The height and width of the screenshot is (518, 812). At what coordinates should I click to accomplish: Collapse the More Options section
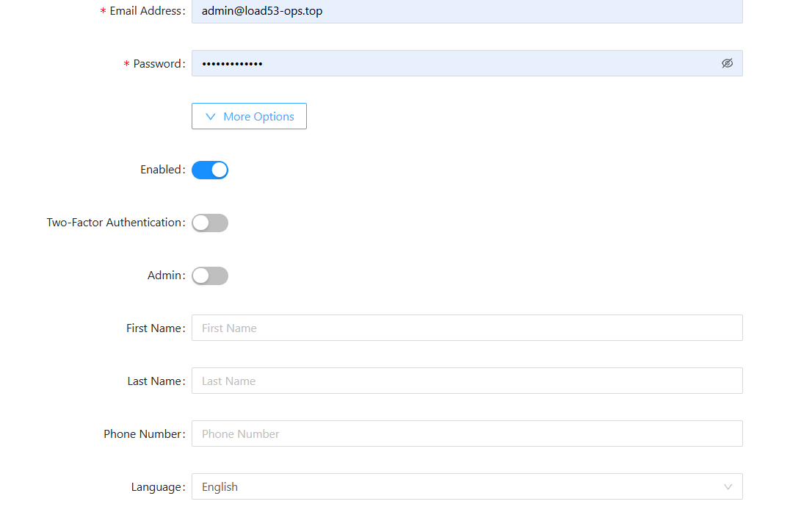coord(249,116)
